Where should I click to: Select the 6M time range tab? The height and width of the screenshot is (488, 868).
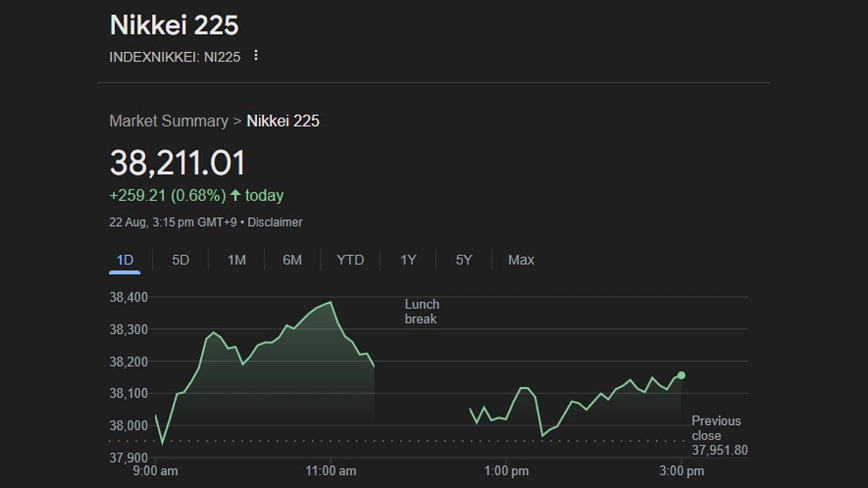[x=292, y=260]
